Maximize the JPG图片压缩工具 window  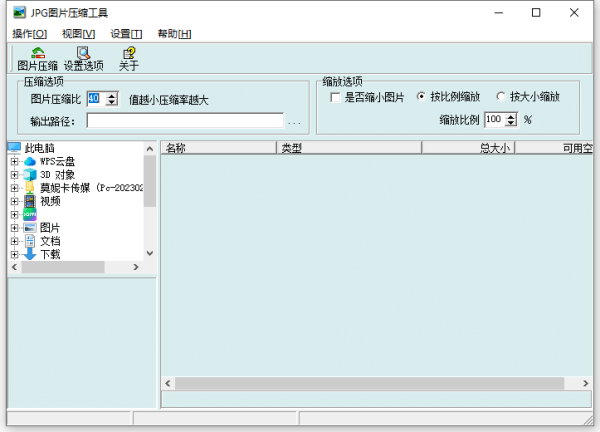click(536, 13)
